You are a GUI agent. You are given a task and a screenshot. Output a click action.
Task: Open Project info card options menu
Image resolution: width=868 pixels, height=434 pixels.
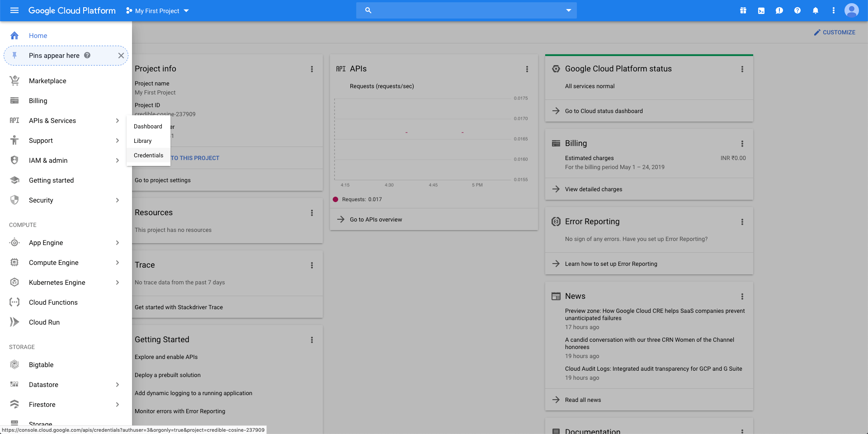312,69
